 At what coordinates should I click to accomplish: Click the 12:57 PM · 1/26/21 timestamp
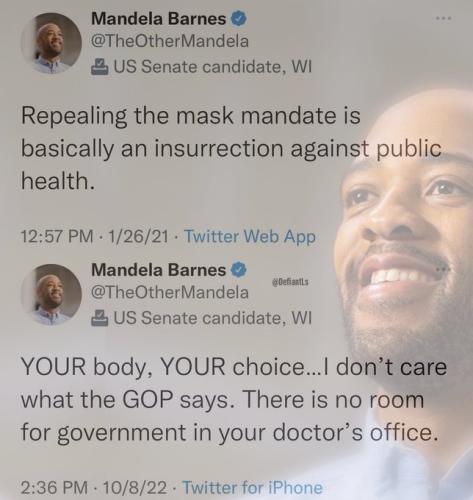[95, 236]
